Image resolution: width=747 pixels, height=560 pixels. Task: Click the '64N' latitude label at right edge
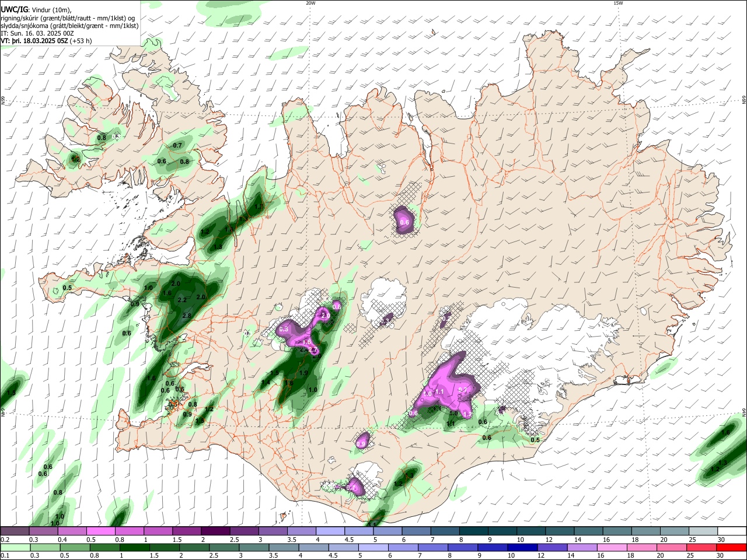[x=744, y=411]
